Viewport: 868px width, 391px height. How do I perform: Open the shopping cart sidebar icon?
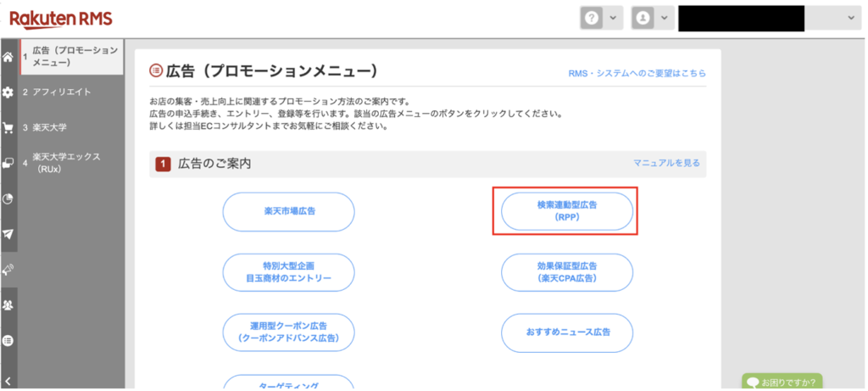[x=8, y=128]
